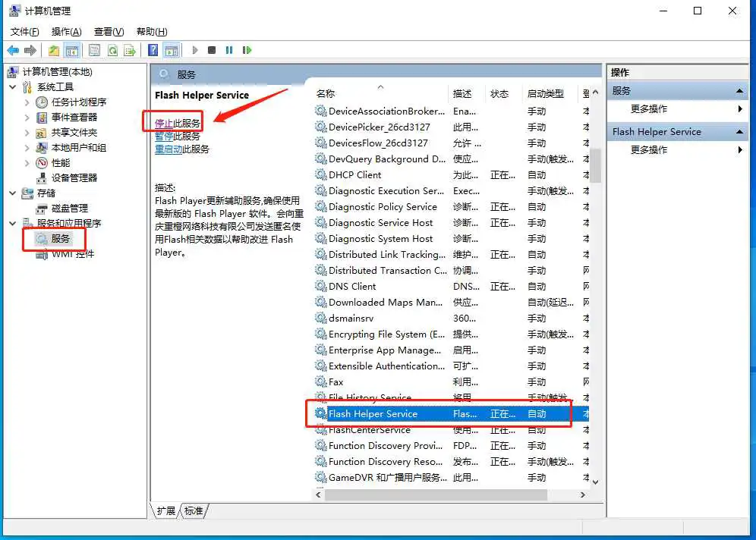The height and width of the screenshot is (540, 756).
Task: Switch to the 标准 tab
Action: pyautogui.click(x=194, y=510)
